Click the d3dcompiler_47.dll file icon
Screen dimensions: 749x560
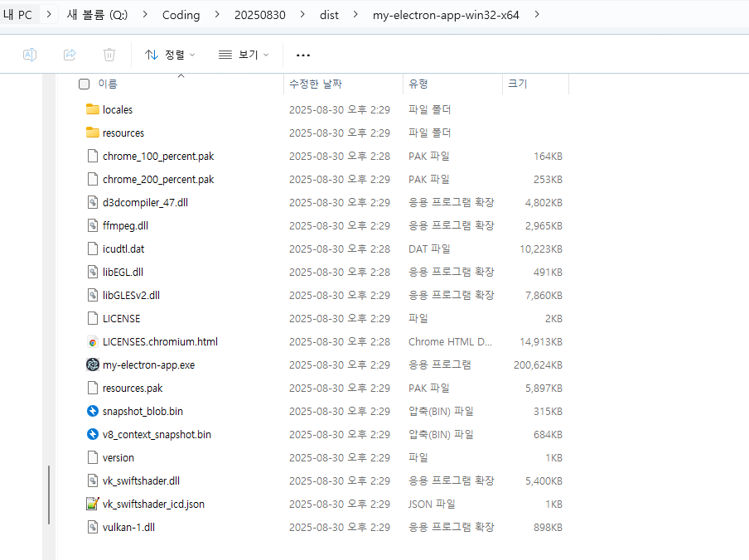pyautogui.click(x=93, y=202)
